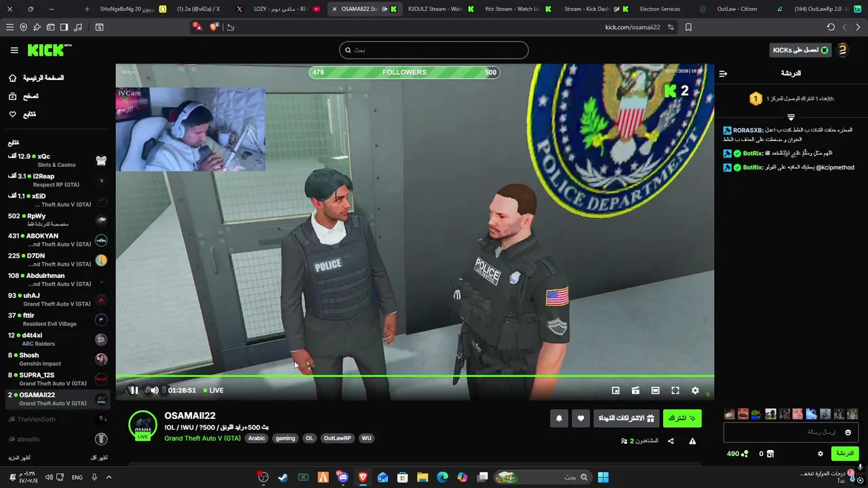Open Steam from Windows taskbar
This screenshot has width=868, height=488.
(x=283, y=477)
